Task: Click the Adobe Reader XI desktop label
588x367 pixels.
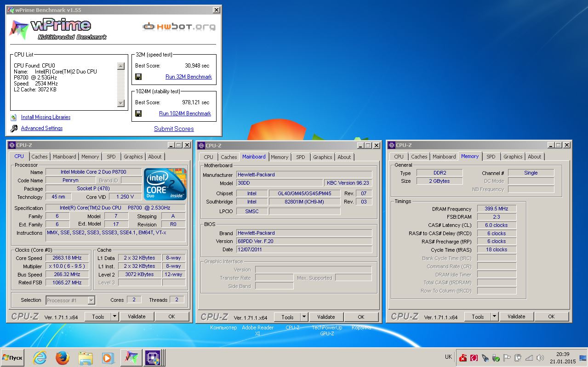Action: pyautogui.click(x=257, y=331)
